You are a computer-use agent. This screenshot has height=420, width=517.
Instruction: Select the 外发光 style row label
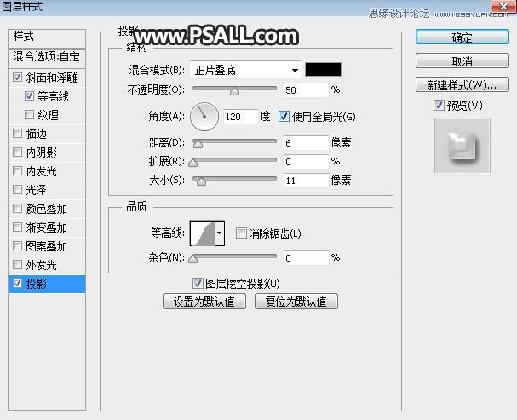point(42,265)
